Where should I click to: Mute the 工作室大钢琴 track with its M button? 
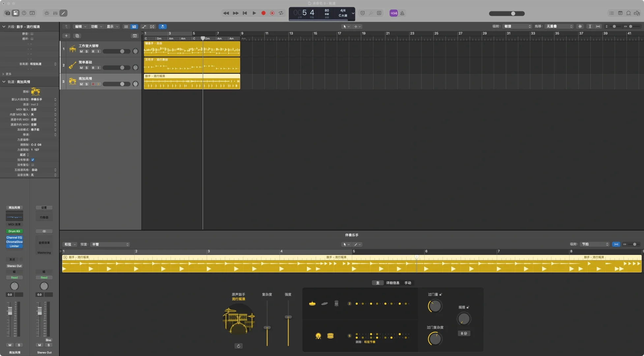point(81,51)
